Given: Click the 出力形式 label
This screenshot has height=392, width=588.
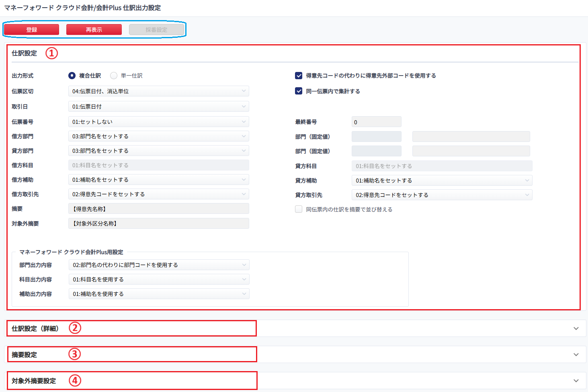Looking at the screenshot, I should click(x=23, y=76).
